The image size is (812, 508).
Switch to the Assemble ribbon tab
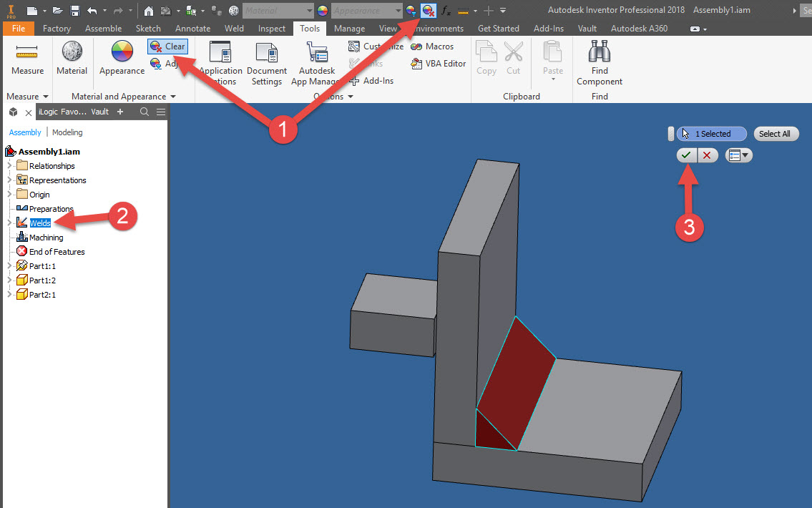103,29
